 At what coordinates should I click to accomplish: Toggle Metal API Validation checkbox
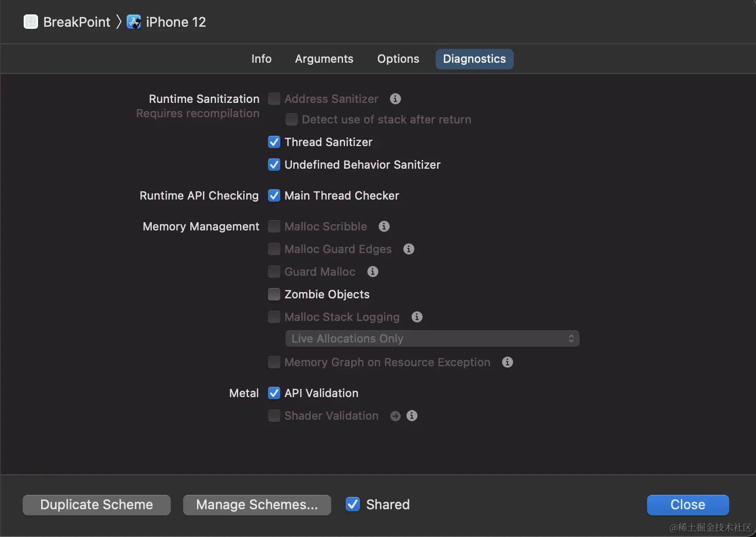tap(274, 393)
